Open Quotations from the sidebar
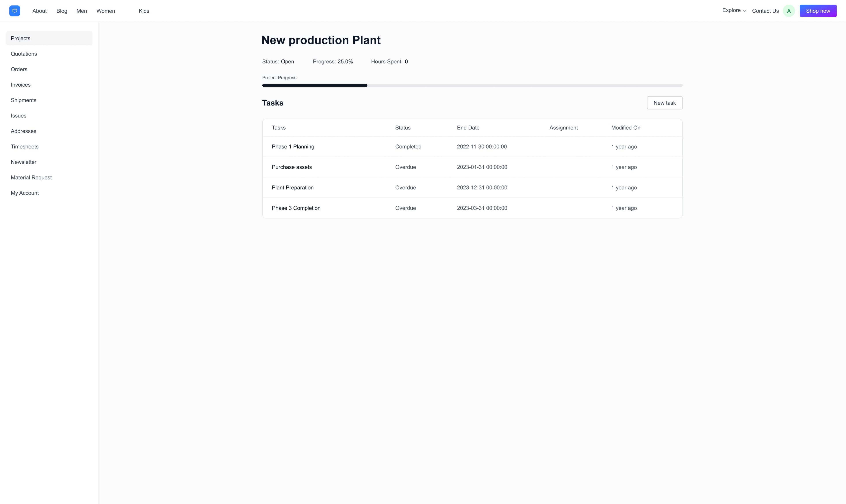The image size is (846, 504). 23,54
